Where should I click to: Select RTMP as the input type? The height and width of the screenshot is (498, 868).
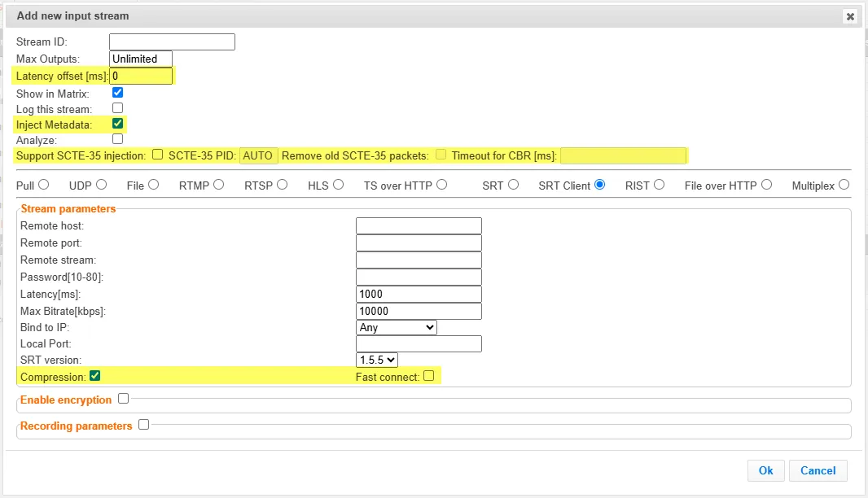point(219,185)
